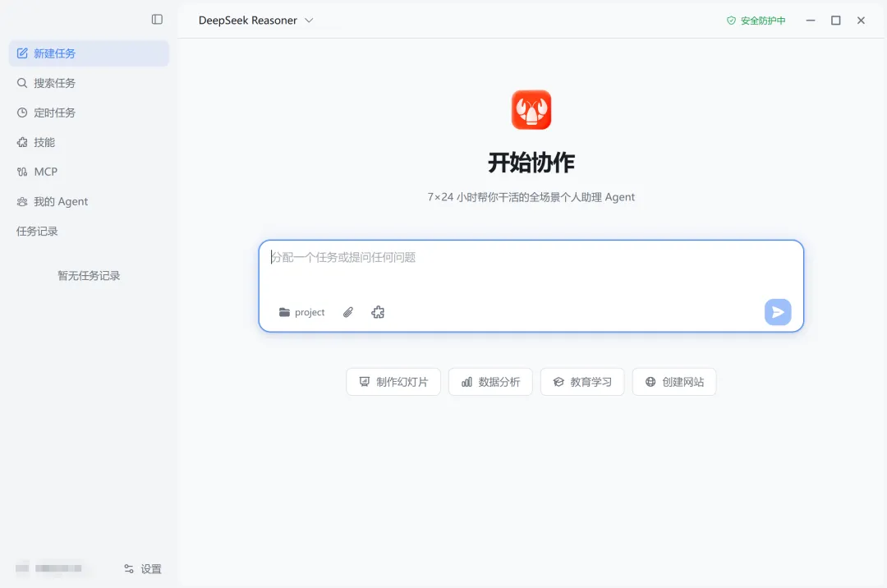Open 我的 Agent in the sidebar
This screenshot has width=887, height=588.
(89, 202)
